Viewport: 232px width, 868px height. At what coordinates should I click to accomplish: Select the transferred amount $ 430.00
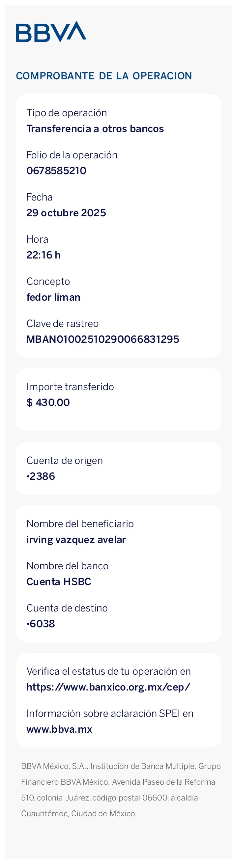pos(48,402)
